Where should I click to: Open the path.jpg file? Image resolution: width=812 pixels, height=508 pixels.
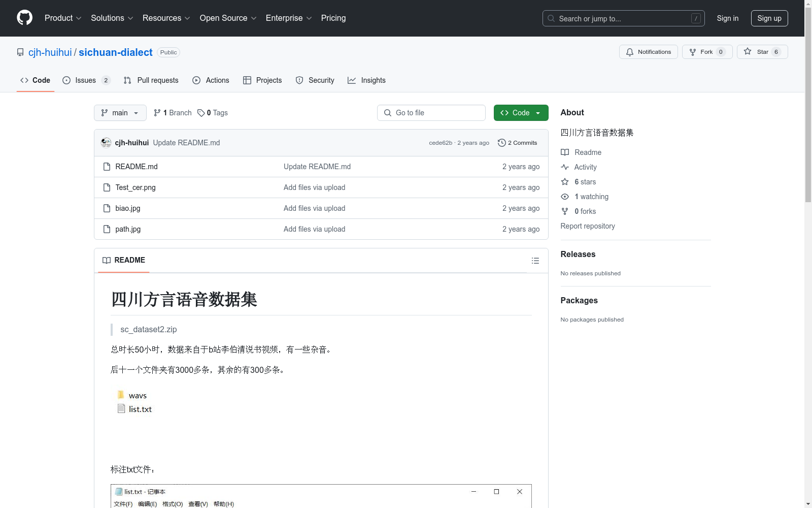[x=128, y=229]
